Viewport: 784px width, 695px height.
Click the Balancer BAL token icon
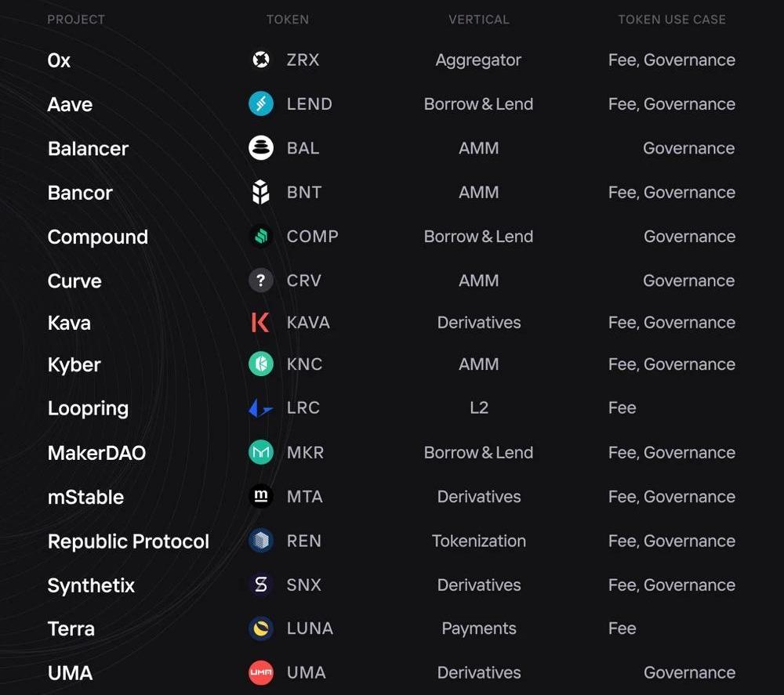coord(260,148)
